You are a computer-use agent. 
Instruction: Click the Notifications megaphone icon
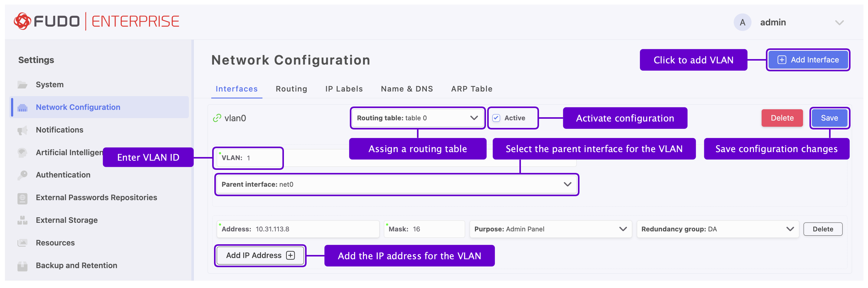(x=22, y=130)
